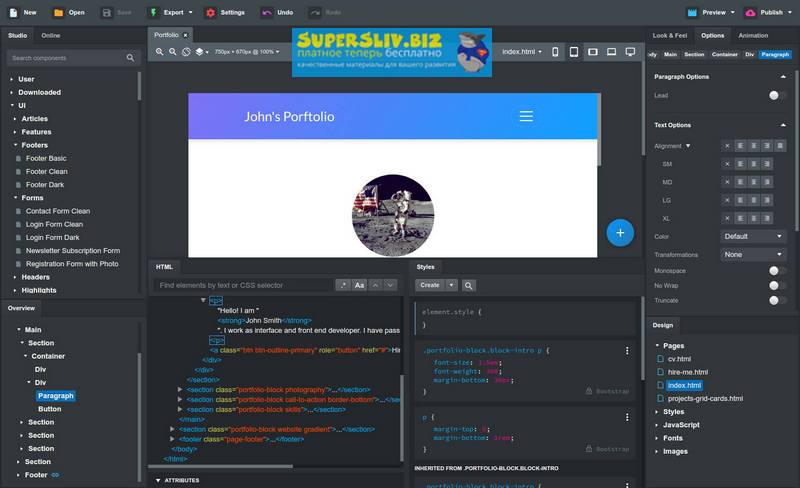Click the Main breadcrumb button

click(x=670, y=55)
